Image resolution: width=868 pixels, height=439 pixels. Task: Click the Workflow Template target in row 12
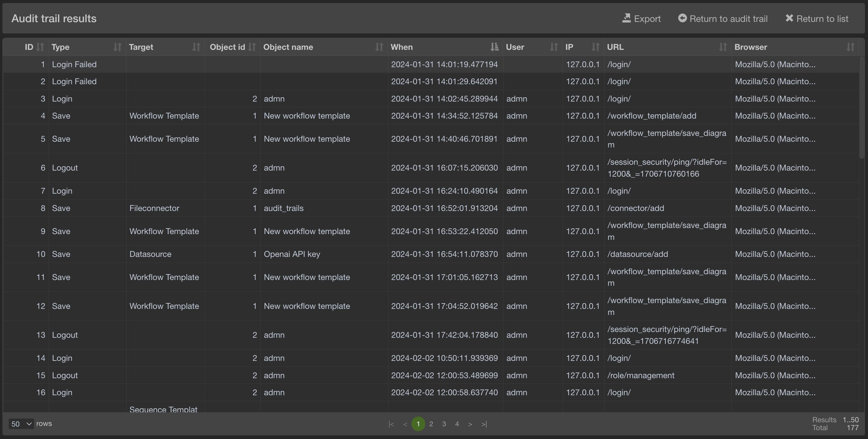164,306
